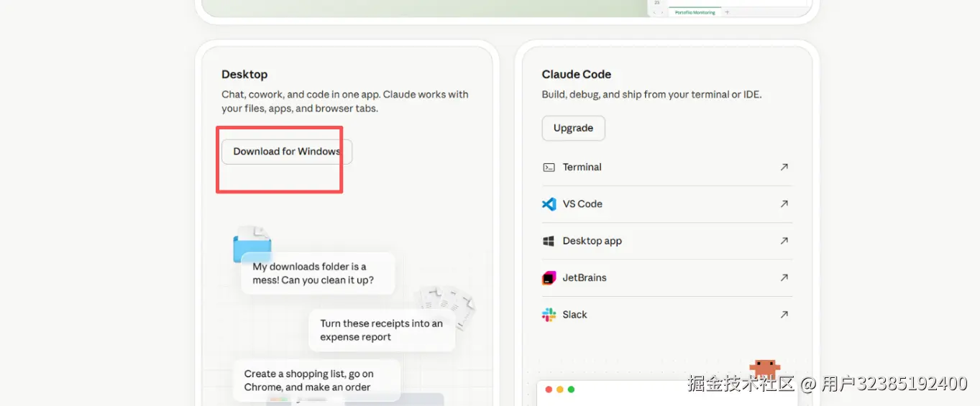This screenshot has height=406, width=980.
Task: Click the 'My downloads folder is a mess' bubble
Action: point(318,273)
